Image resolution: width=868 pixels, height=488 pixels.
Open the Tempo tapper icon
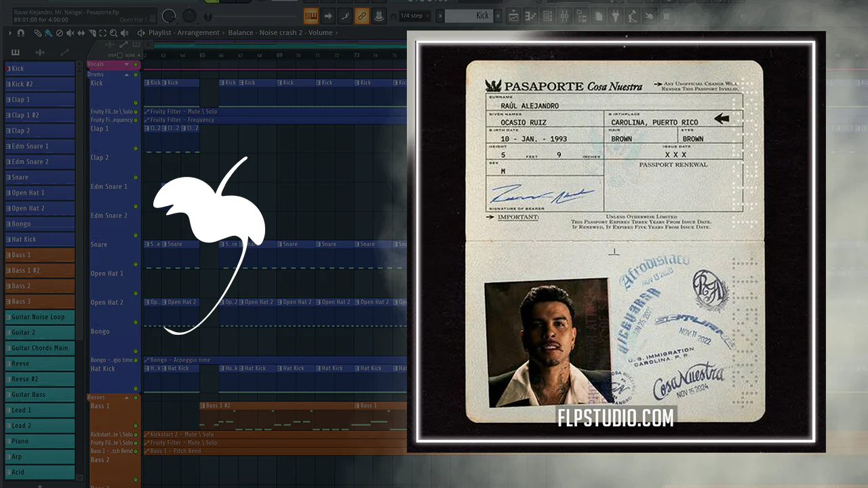(633, 16)
